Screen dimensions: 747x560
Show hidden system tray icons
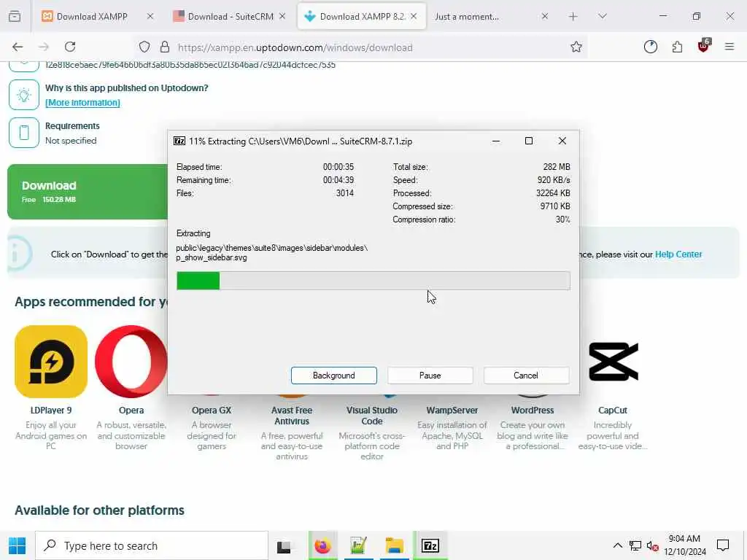pos(617,545)
